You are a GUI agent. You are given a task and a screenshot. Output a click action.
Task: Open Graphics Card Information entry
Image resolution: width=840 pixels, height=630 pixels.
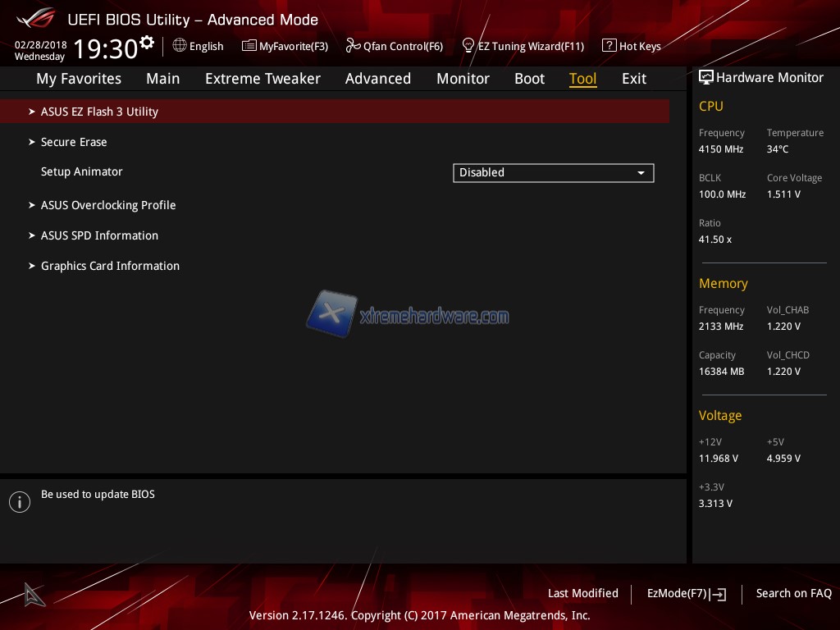coord(110,266)
